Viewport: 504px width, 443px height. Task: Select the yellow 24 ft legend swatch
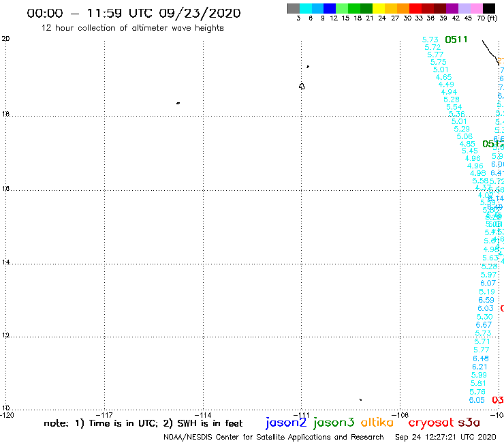(379, 8)
